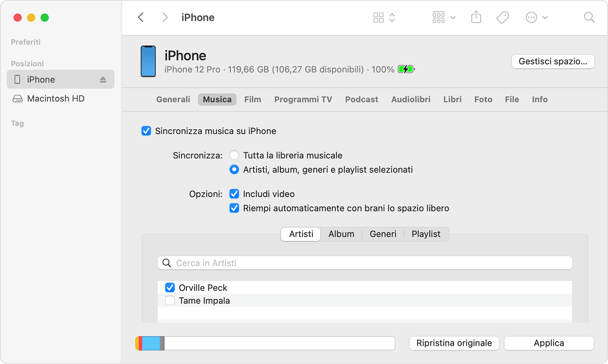Click the magnifier in the artist search
Image resolution: width=608 pixels, height=364 pixels.
coord(167,263)
